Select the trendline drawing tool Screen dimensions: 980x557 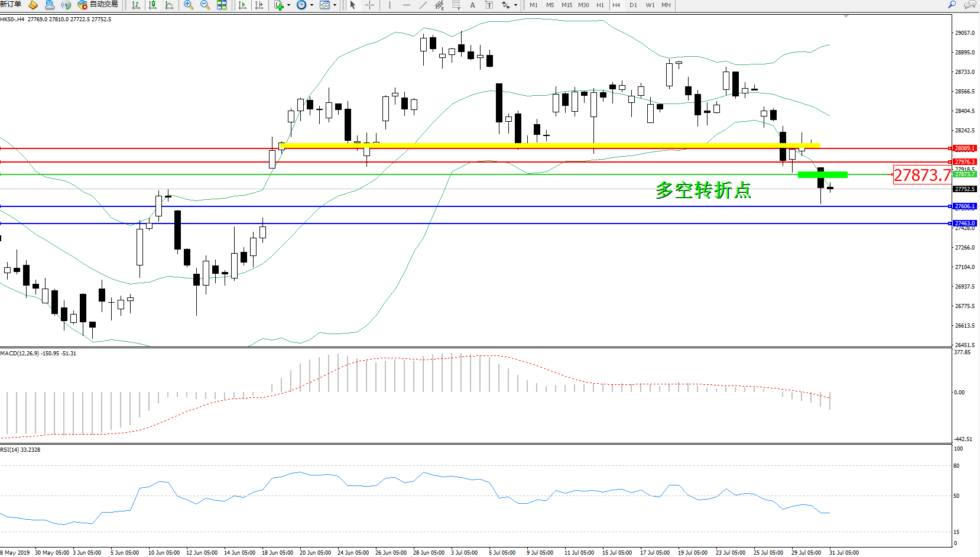[x=423, y=5]
